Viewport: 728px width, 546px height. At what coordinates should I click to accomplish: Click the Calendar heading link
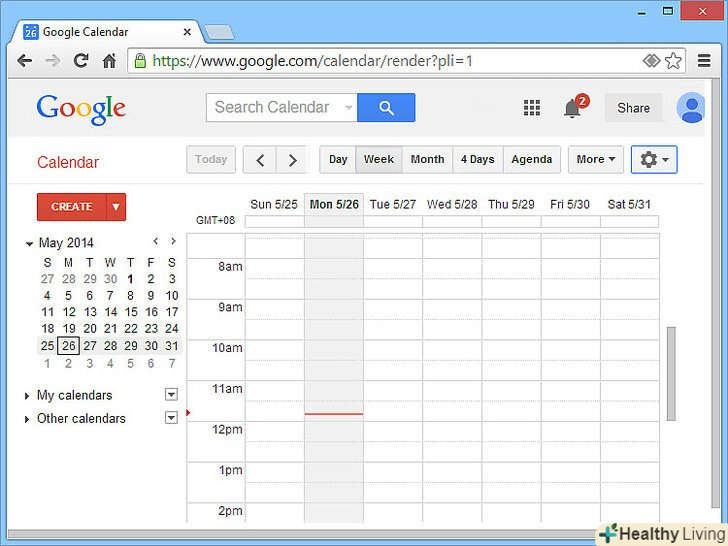pos(68,162)
